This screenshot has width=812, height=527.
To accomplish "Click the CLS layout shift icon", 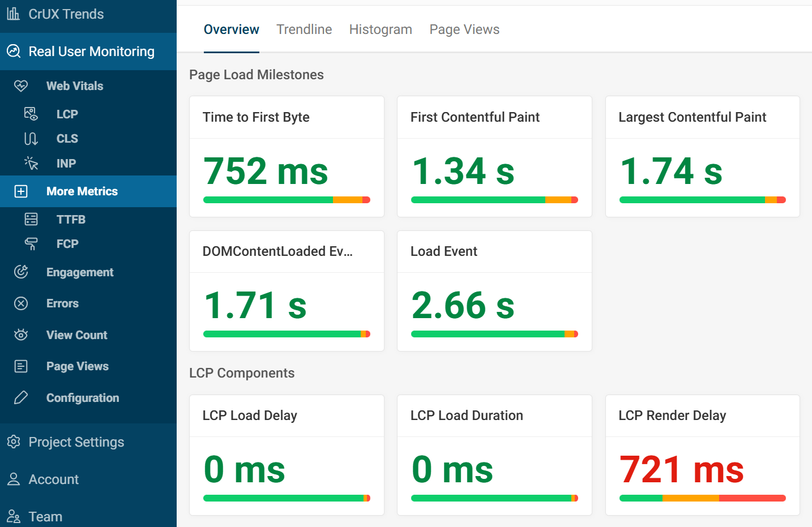I will (x=31, y=139).
